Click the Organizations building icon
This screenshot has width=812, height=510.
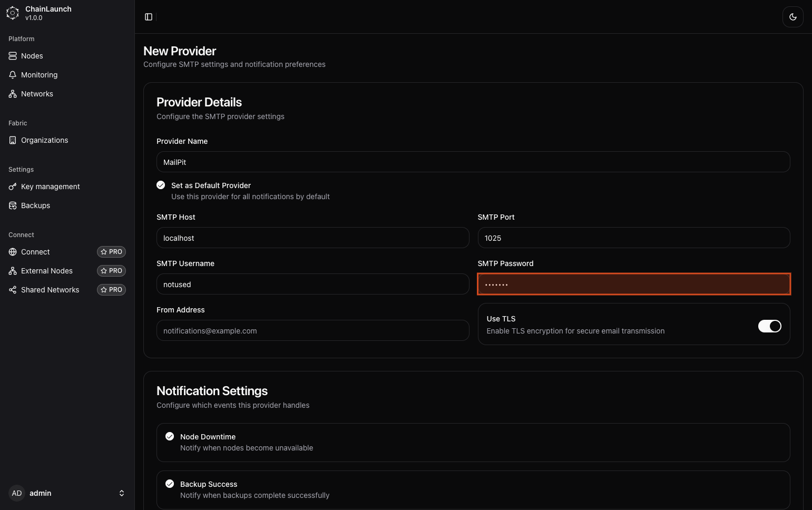pyautogui.click(x=13, y=140)
